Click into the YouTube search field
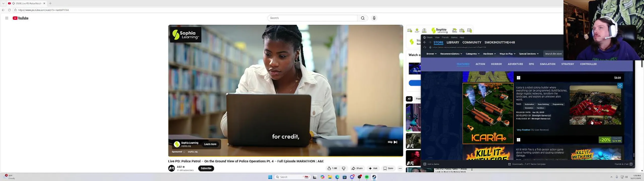This screenshot has width=644, height=181. (x=312, y=18)
